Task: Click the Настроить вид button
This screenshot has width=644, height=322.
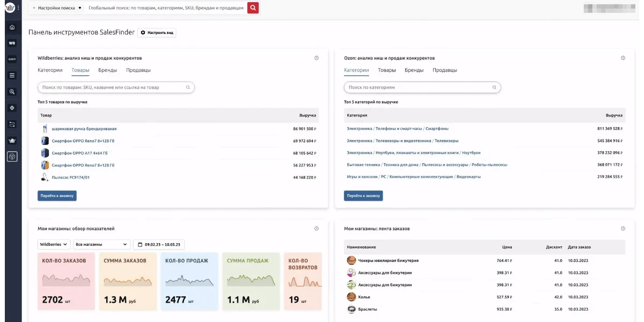Action: pos(157,33)
